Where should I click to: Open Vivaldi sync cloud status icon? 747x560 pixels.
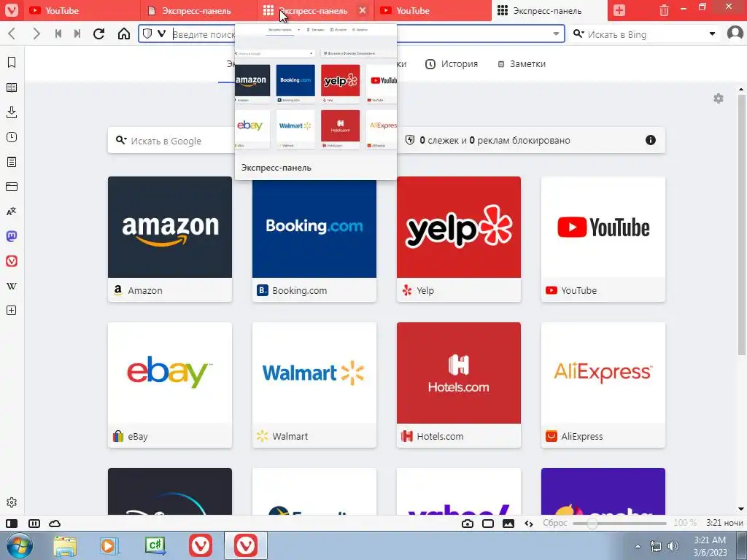(x=55, y=524)
